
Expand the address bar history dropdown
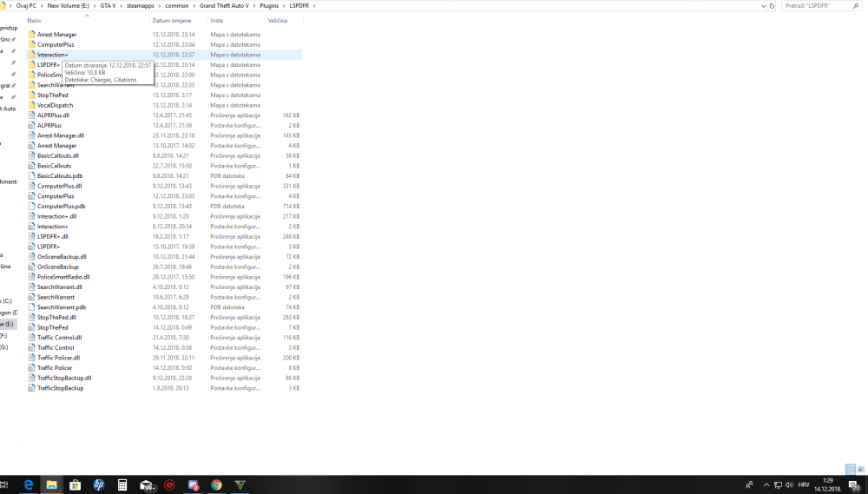pyautogui.click(x=763, y=5)
